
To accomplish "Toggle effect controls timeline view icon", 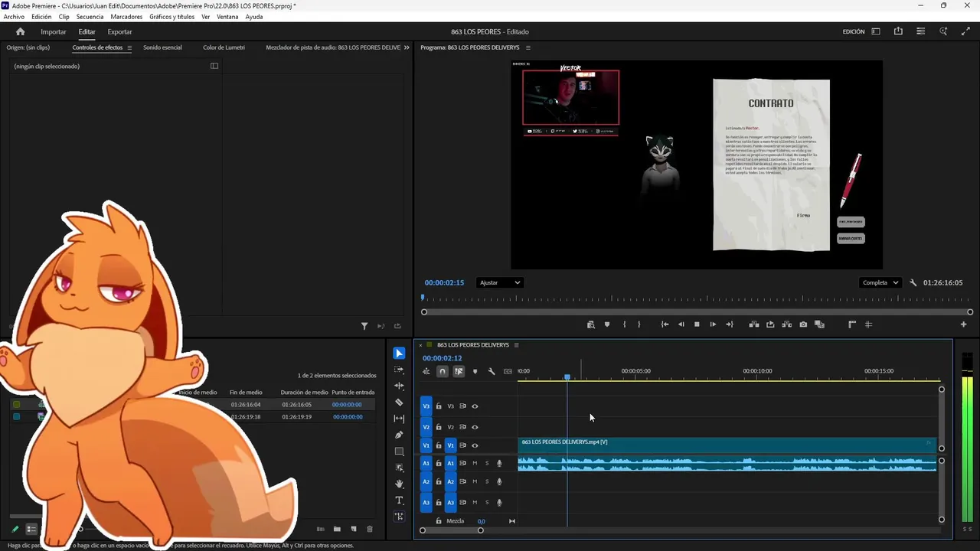I will click(x=214, y=66).
